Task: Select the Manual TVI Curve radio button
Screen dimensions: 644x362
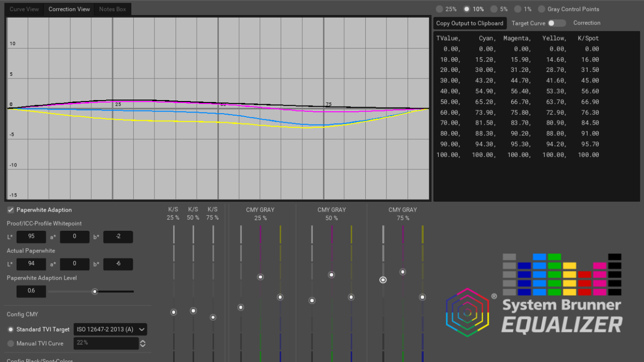Action: click(11, 343)
